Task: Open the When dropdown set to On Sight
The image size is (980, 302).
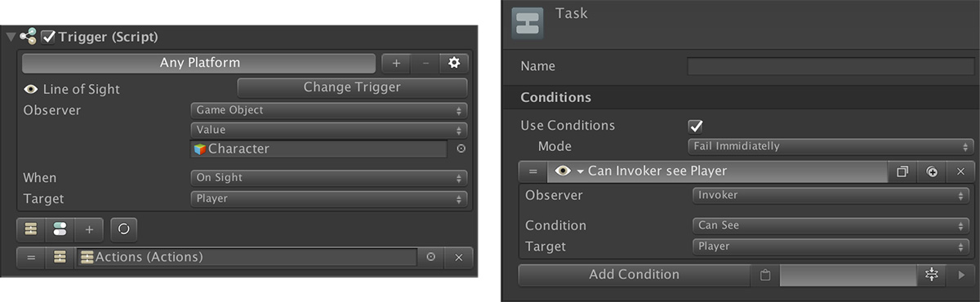Action: (x=329, y=177)
